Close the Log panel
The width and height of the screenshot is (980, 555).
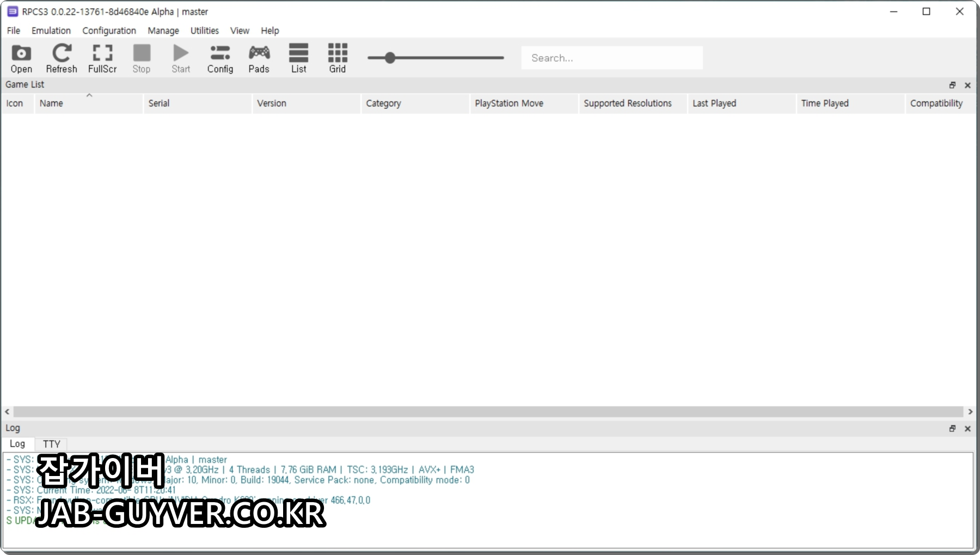tap(967, 429)
